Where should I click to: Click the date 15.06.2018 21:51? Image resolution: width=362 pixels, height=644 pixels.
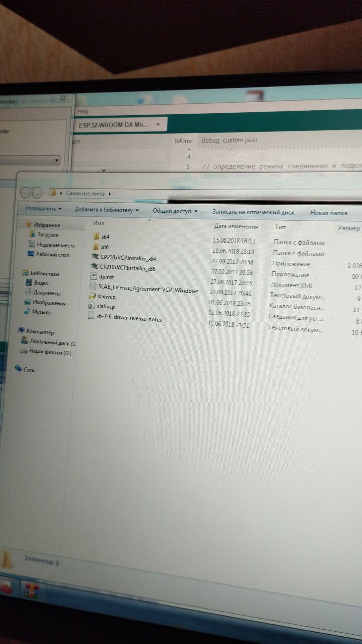point(228,325)
